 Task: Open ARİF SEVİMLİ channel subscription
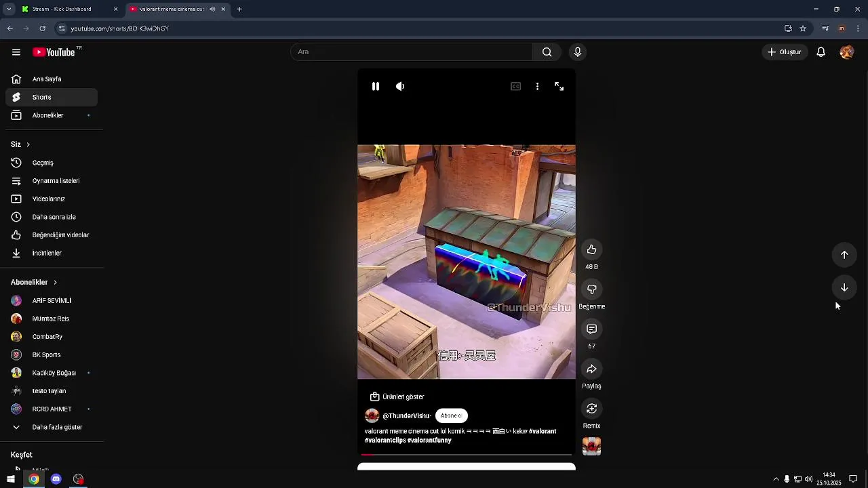coord(52,300)
